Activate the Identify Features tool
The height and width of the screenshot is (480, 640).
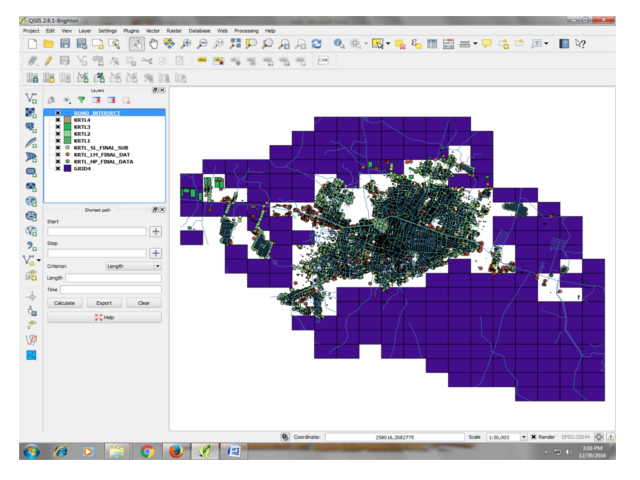point(339,44)
